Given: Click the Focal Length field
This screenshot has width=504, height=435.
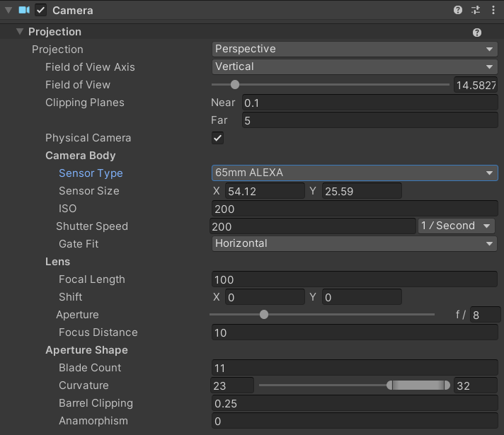Looking at the screenshot, I should point(355,279).
